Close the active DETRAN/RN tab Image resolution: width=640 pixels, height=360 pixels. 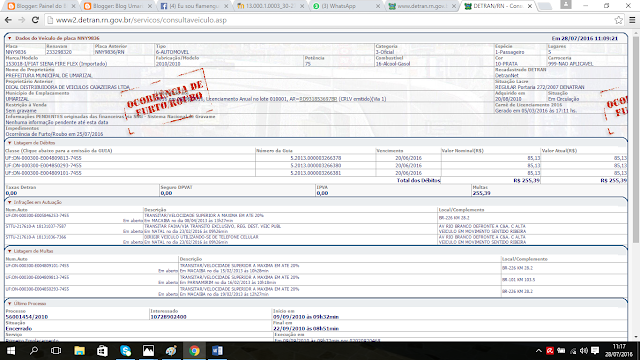point(530,6)
